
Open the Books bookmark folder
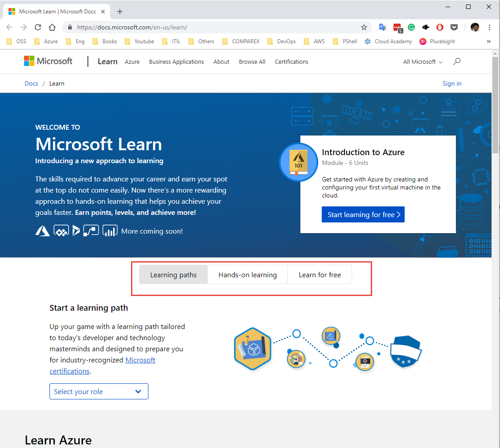pos(105,41)
